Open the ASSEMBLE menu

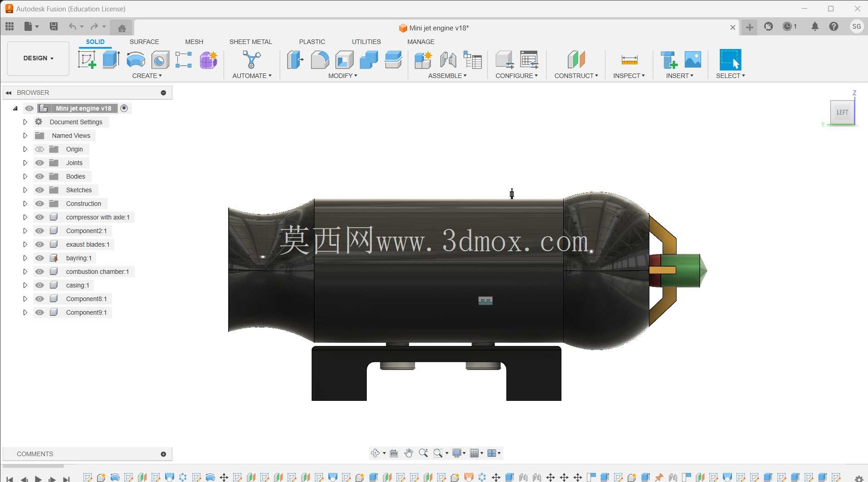[447, 76]
